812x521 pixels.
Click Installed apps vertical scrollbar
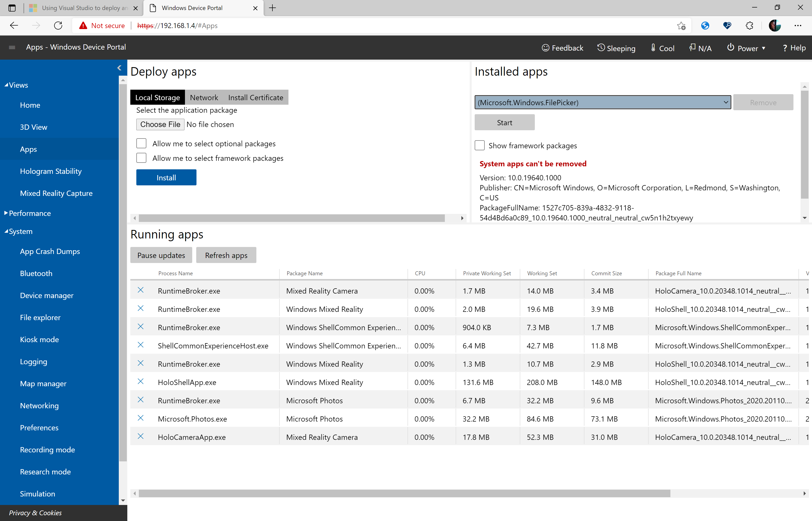804,145
